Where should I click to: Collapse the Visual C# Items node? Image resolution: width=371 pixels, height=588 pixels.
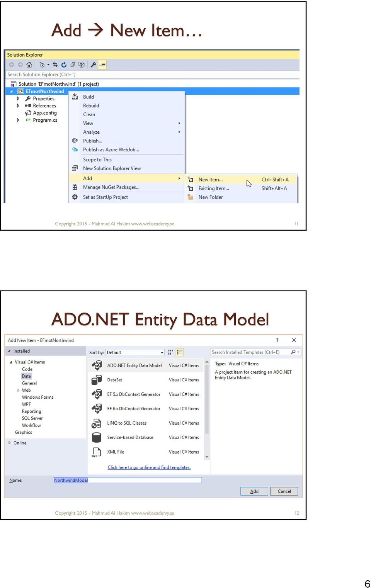pos(11,362)
